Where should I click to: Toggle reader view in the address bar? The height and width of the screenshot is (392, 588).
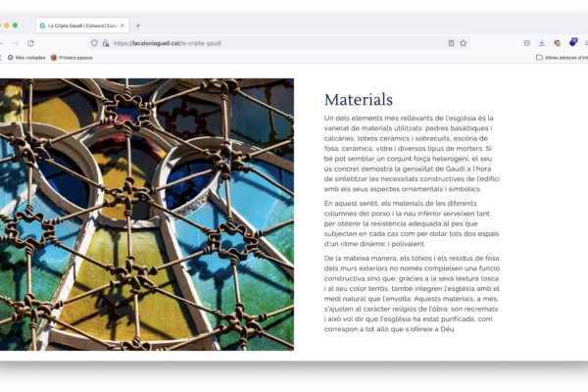click(x=451, y=43)
